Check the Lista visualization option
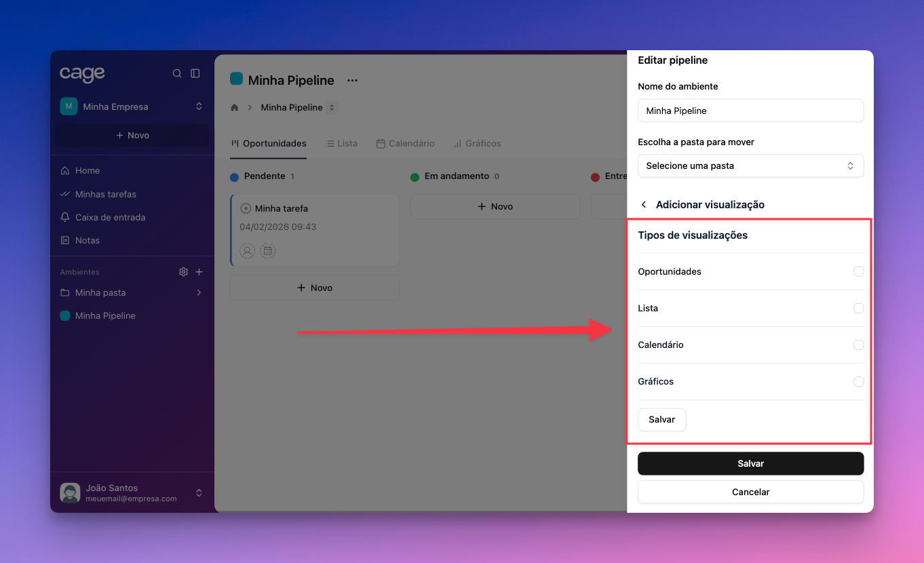This screenshot has width=924, height=563. pyautogui.click(x=858, y=309)
